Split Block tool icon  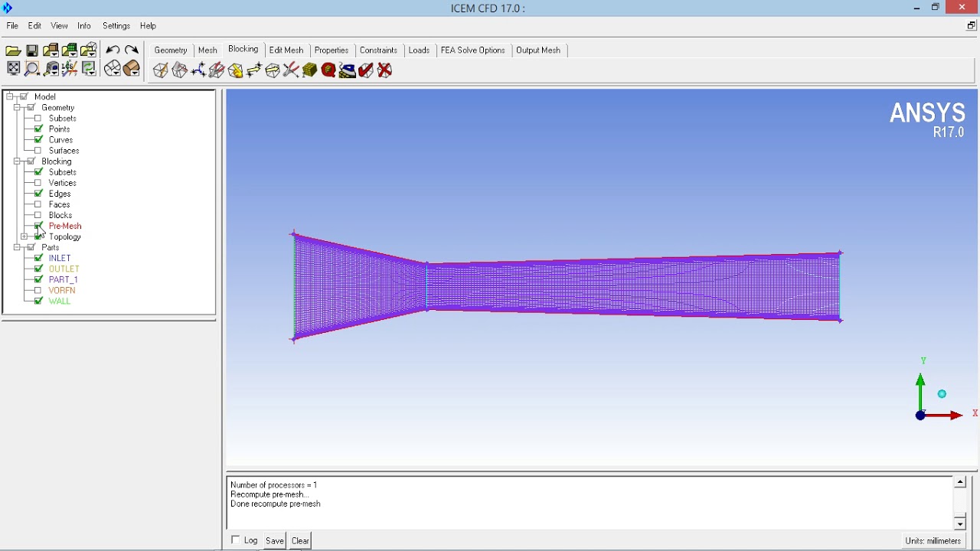coord(179,70)
